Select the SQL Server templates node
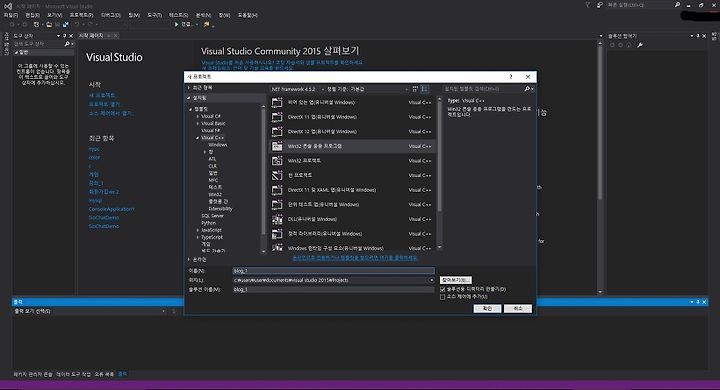Viewport: 720px width, 390px height. 213,216
